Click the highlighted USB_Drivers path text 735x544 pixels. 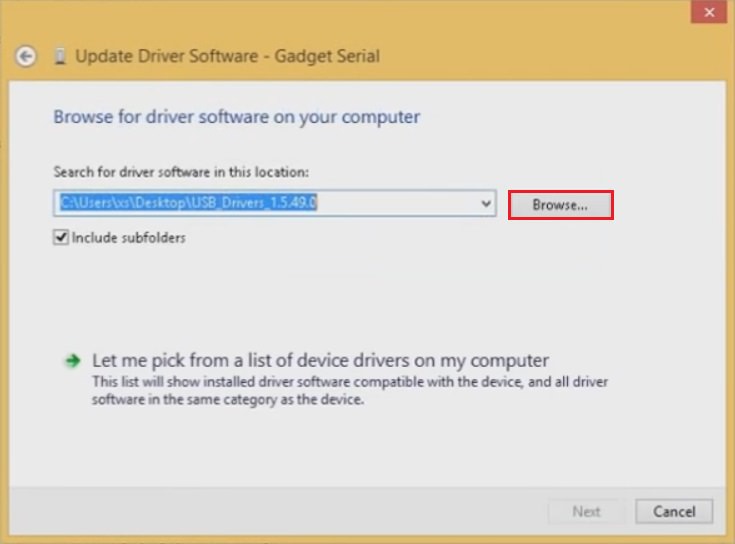189,204
